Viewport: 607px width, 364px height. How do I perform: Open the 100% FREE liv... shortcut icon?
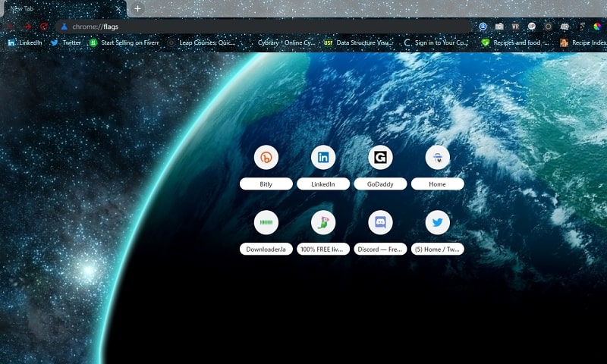(x=323, y=222)
